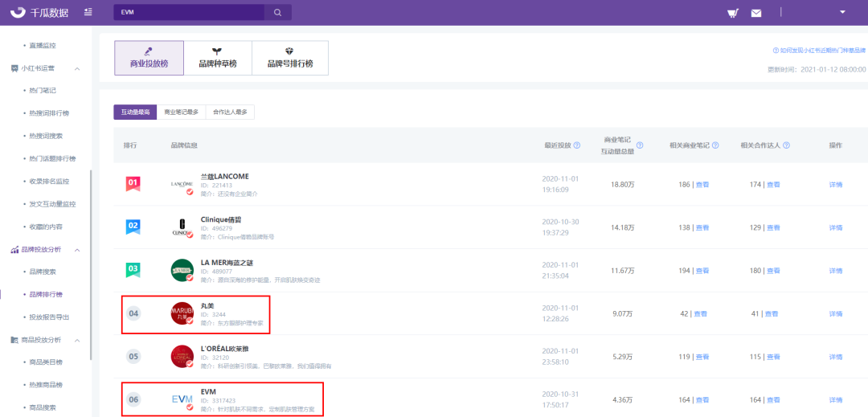Open 详情 for 兰蔻LANCOME
Viewport: 868px width, 417px height.
[835, 185]
